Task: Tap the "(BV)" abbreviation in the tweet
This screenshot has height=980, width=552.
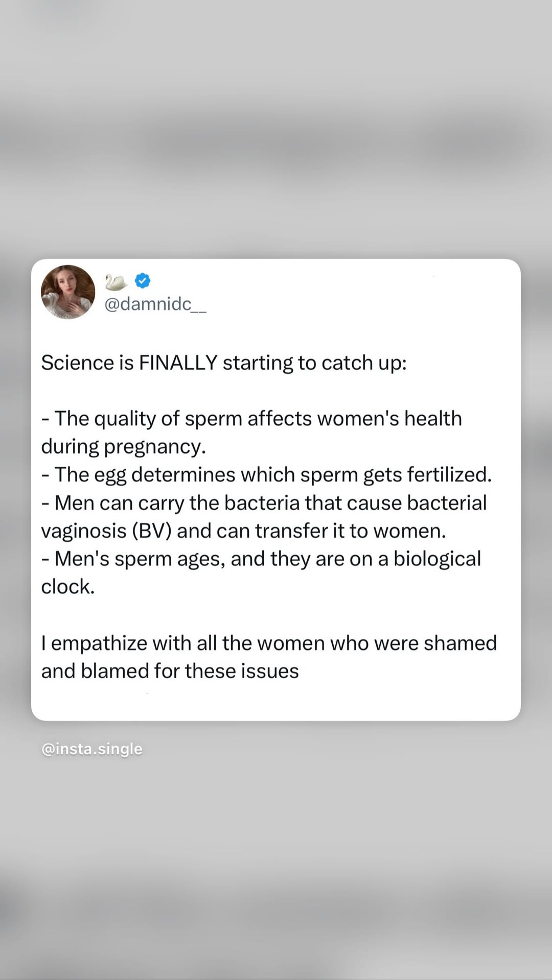Action: click(151, 531)
